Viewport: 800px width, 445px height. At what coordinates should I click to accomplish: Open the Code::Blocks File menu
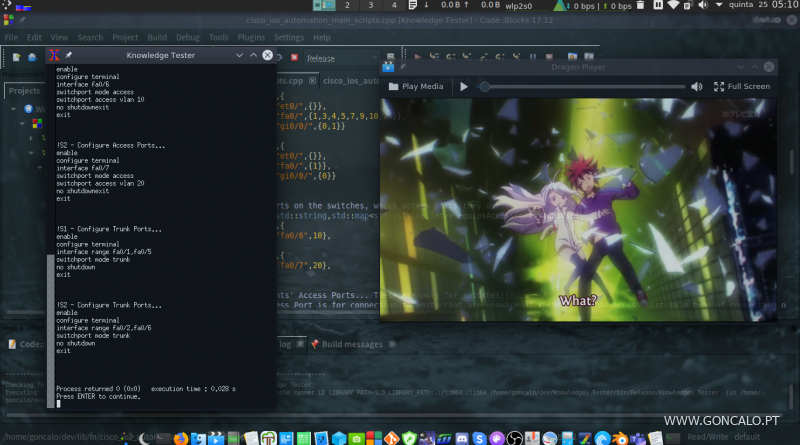12,37
